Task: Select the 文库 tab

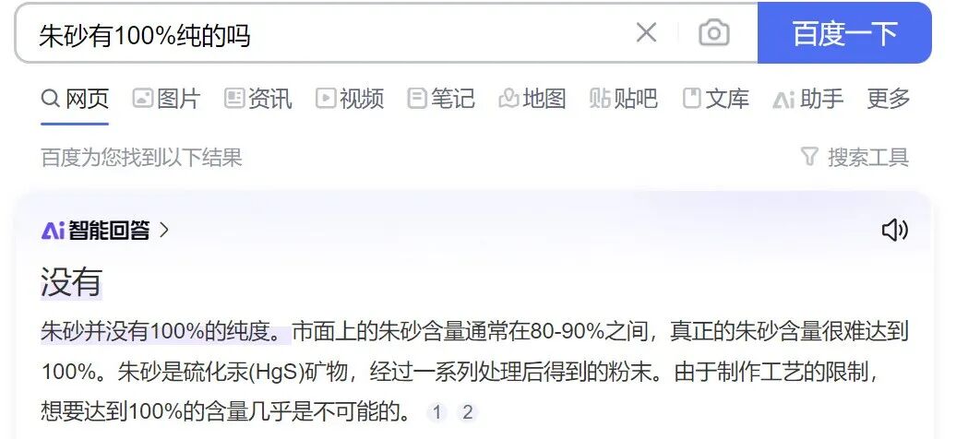Action: click(x=715, y=99)
